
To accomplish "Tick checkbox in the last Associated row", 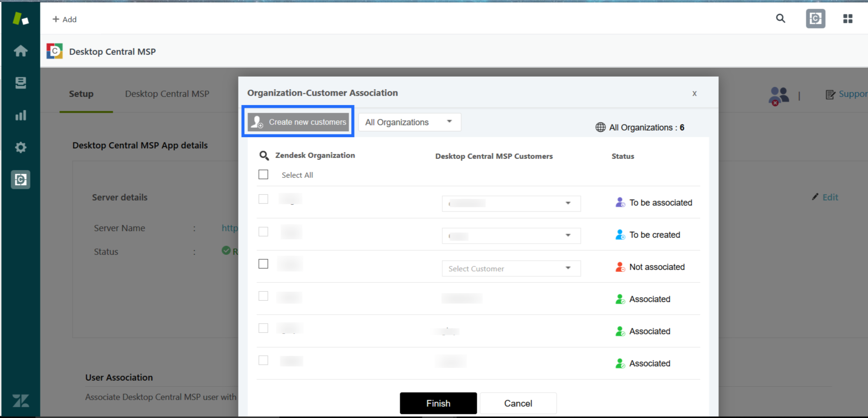I will (x=263, y=360).
